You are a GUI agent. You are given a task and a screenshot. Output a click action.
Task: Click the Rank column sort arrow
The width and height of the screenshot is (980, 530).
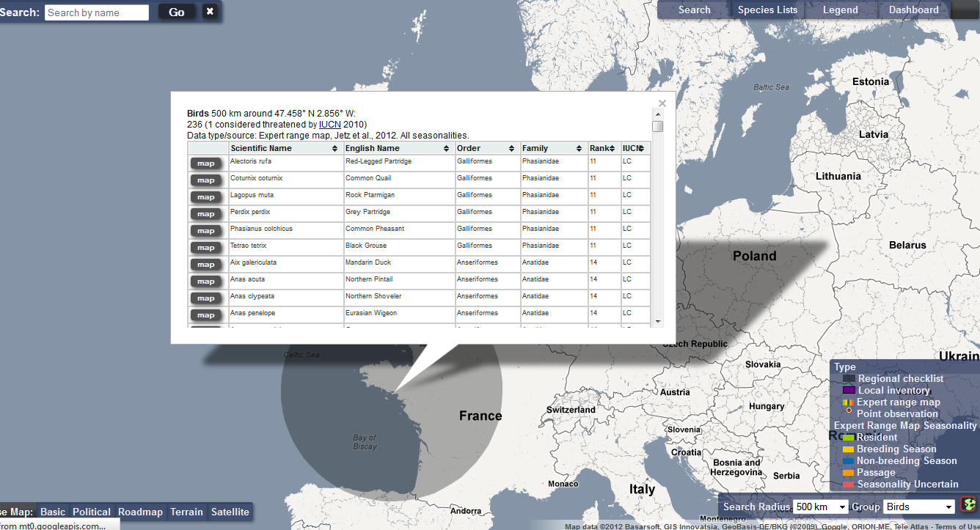point(611,147)
